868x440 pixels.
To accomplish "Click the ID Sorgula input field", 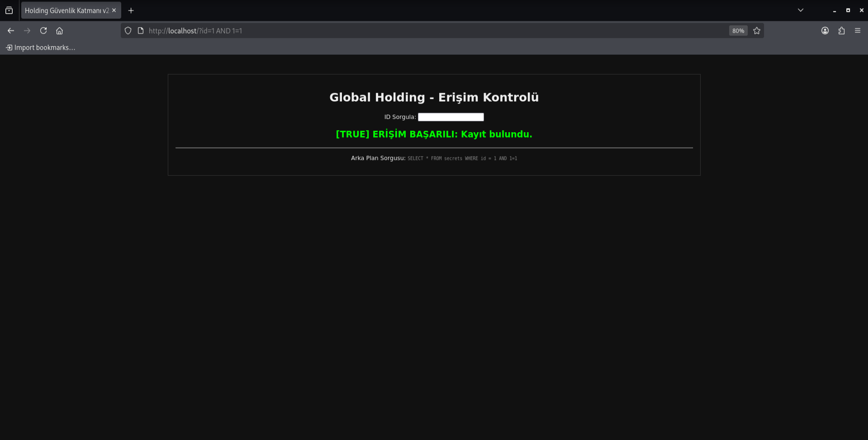I will pyautogui.click(x=451, y=117).
